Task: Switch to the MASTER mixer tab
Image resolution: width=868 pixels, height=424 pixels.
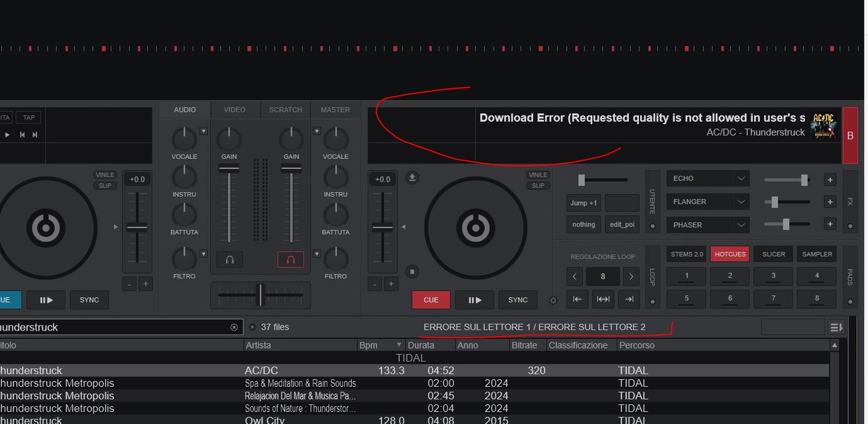Action: coord(336,110)
